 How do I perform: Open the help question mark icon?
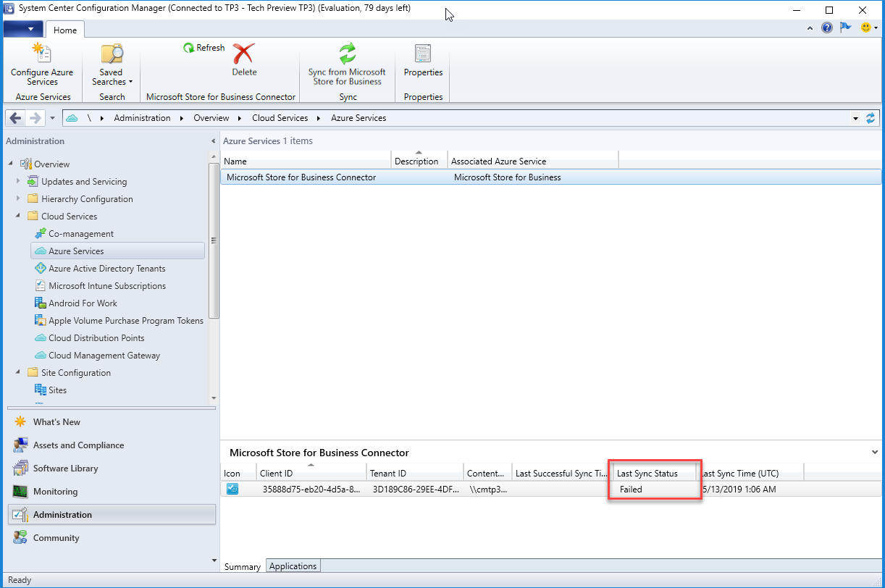[827, 28]
